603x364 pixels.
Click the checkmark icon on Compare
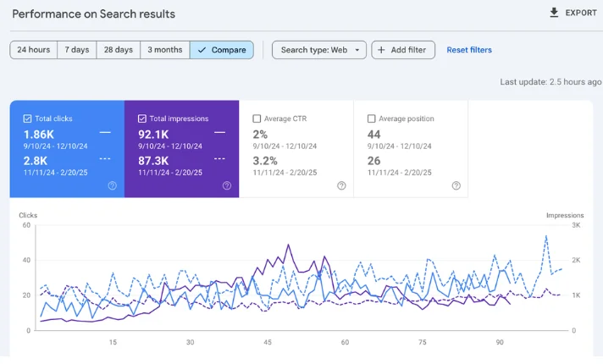[x=201, y=50]
